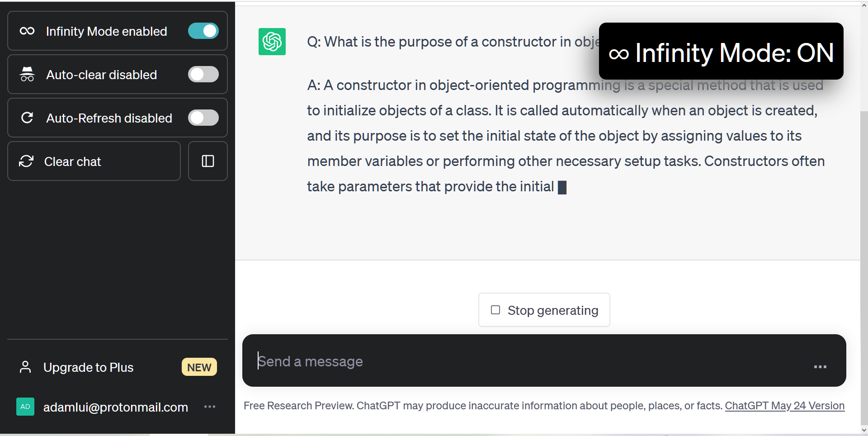Open account options three-dot menu
This screenshot has width=868, height=436.
pos(210,407)
